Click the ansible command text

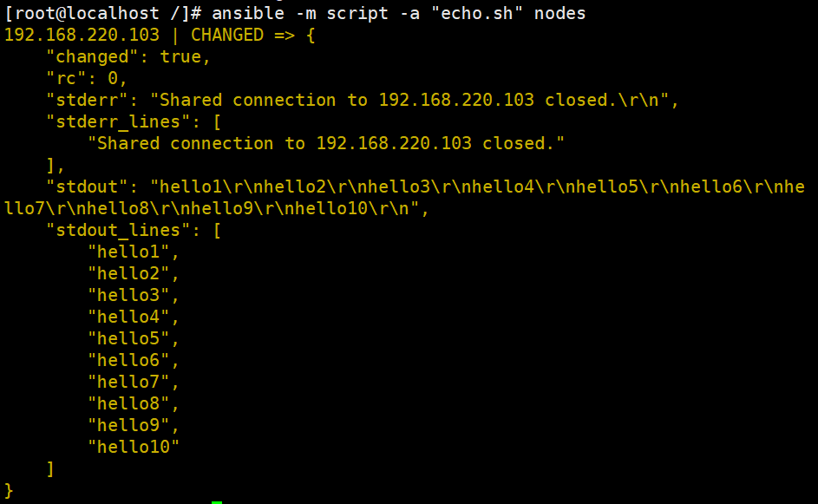(x=398, y=13)
